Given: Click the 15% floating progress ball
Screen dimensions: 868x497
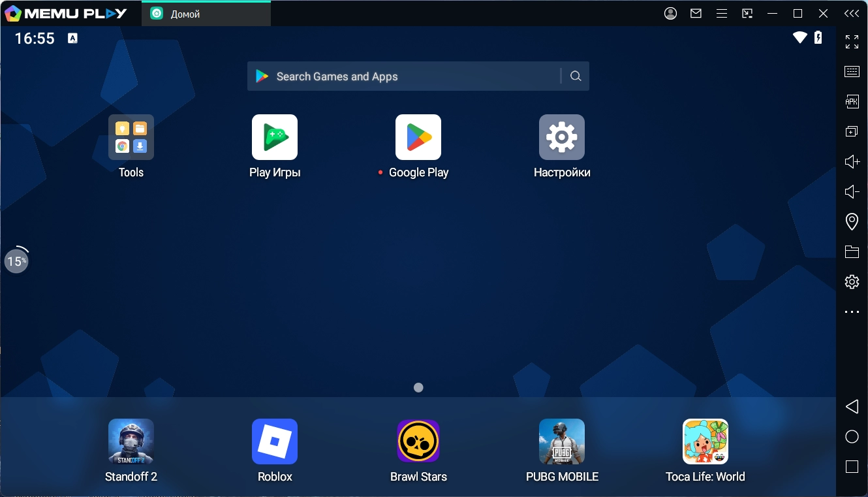Looking at the screenshot, I should coord(16,261).
